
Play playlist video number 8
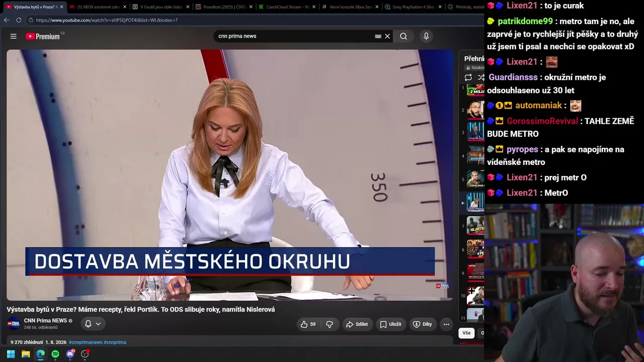[x=475, y=249]
